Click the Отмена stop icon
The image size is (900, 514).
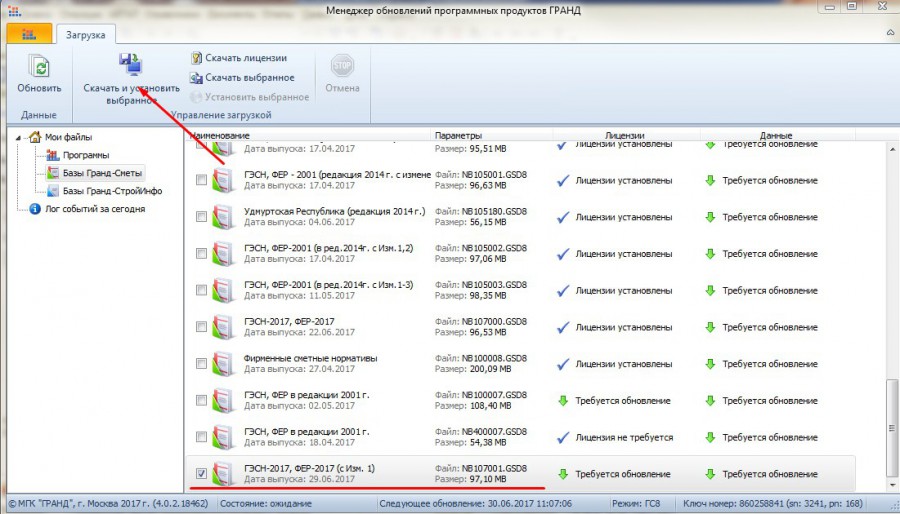coord(342,65)
